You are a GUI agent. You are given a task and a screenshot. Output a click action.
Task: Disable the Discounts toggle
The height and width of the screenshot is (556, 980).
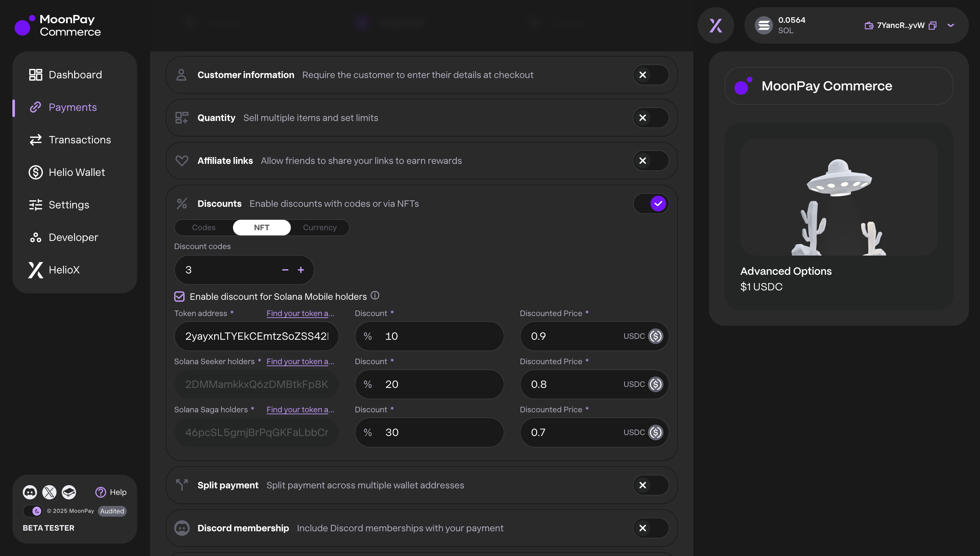(651, 204)
